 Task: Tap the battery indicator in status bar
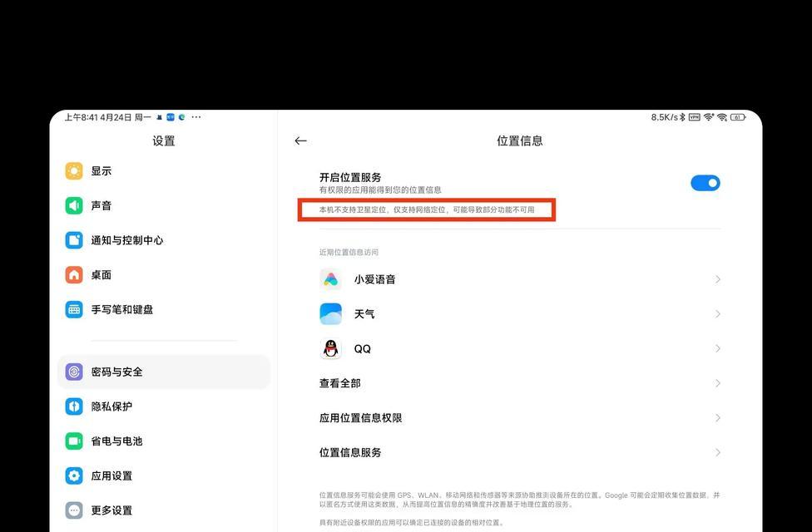738,117
